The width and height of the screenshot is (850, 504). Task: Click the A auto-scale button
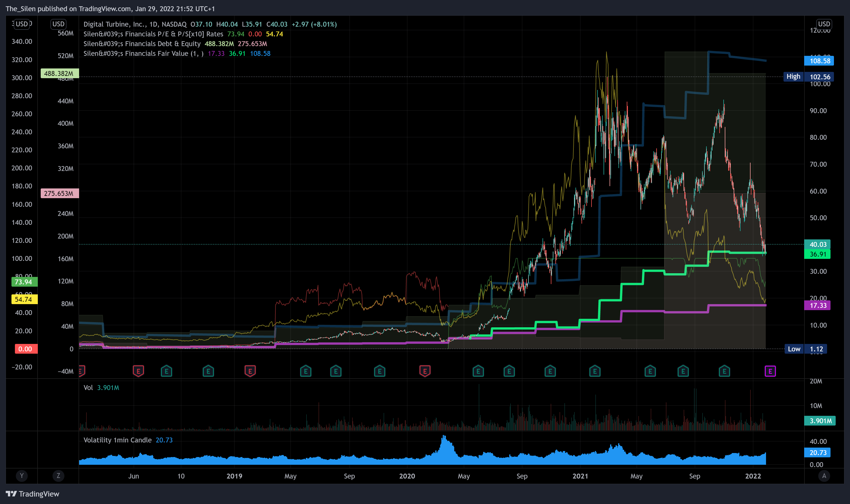click(x=824, y=475)
